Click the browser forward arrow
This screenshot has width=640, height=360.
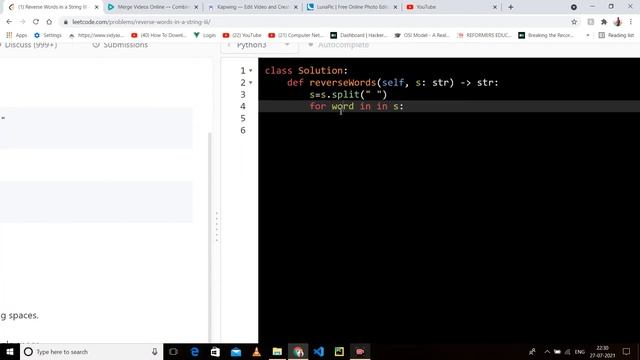(22, 22)
